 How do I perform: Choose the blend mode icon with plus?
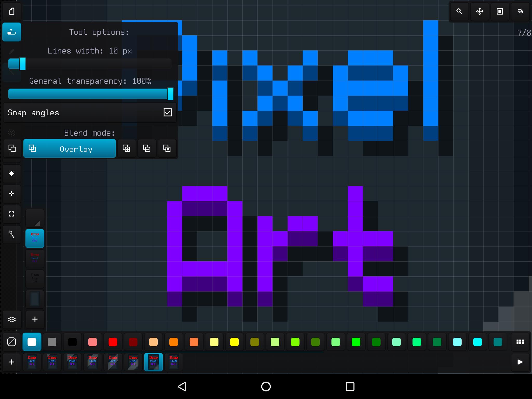click(x=127, y=148)
